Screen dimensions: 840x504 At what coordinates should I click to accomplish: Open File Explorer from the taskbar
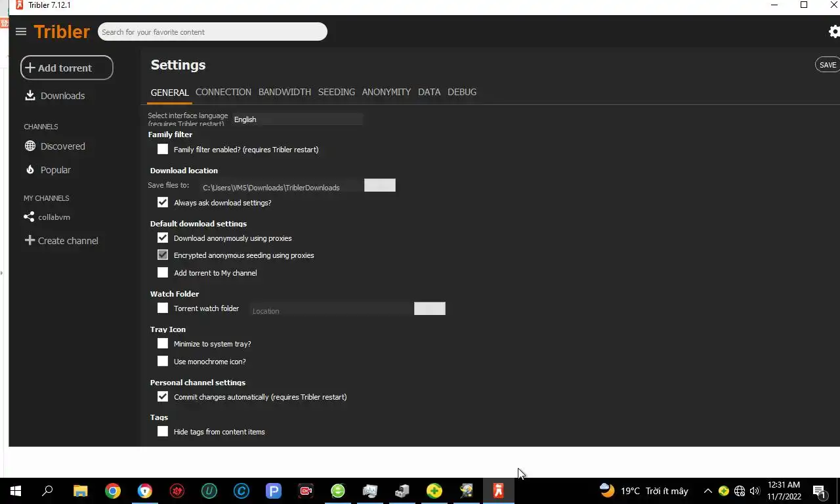80,491
